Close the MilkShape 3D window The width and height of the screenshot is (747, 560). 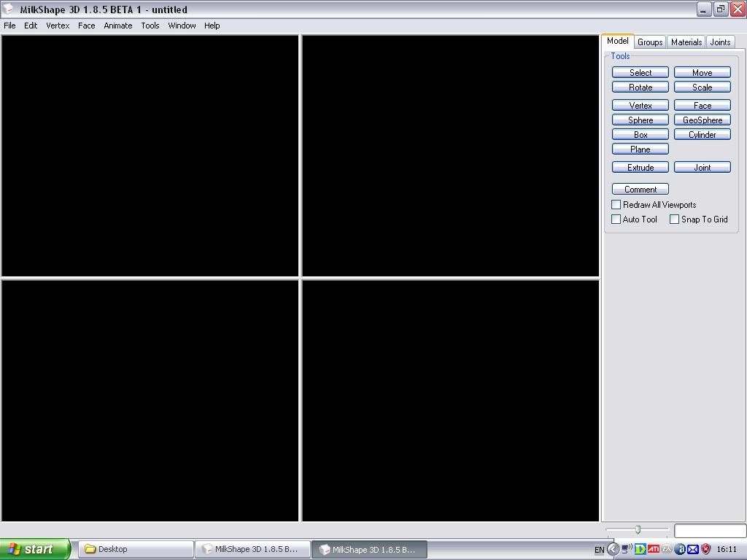tap(738, 9)
